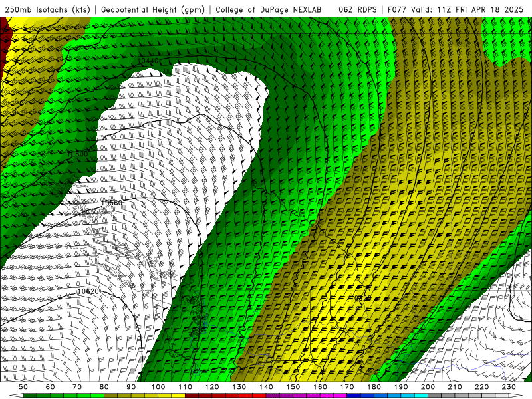Screen dimensions: 532x399
Task: Click the 160 value on the color scale
Action: (320, 387)
